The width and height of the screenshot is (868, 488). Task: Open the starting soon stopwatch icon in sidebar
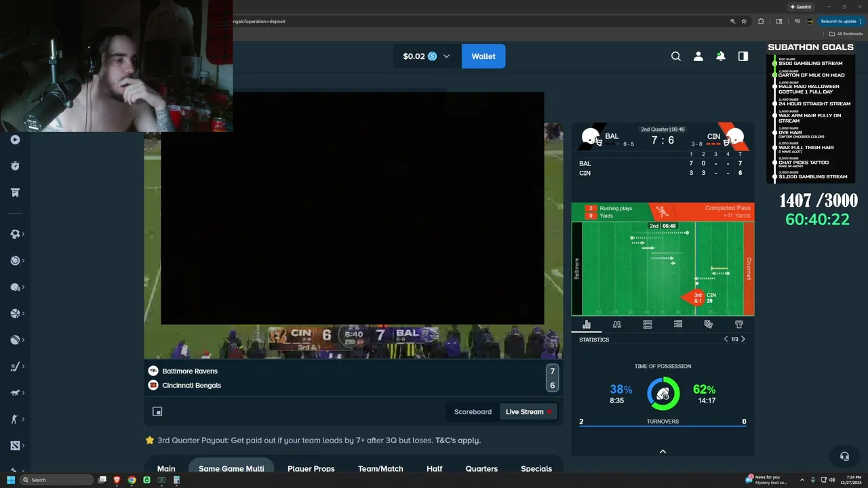coord(15,166)
